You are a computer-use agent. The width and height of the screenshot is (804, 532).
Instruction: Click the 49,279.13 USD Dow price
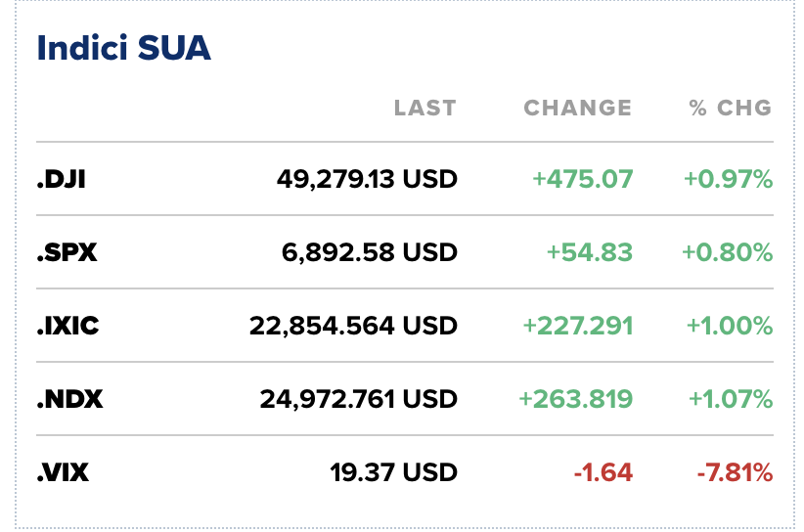(367, 180)
